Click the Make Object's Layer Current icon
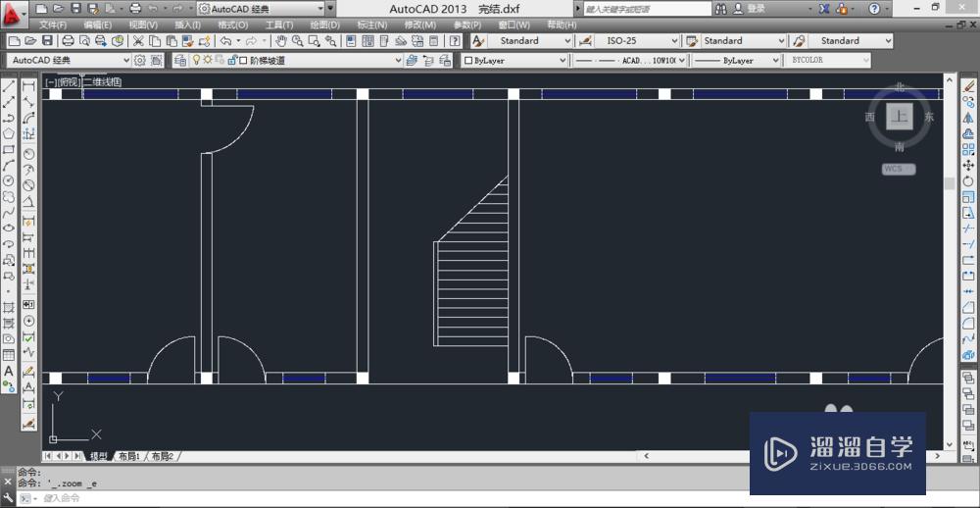This screenshot has height=508, width=980. 412,61
